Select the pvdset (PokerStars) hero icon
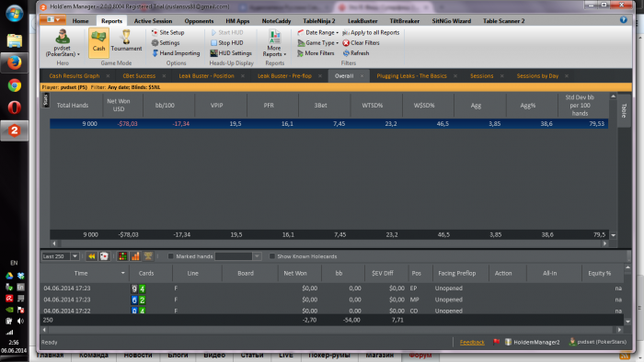Image resolution: width=644 pixels, height=362 pixels. [63, 43]
